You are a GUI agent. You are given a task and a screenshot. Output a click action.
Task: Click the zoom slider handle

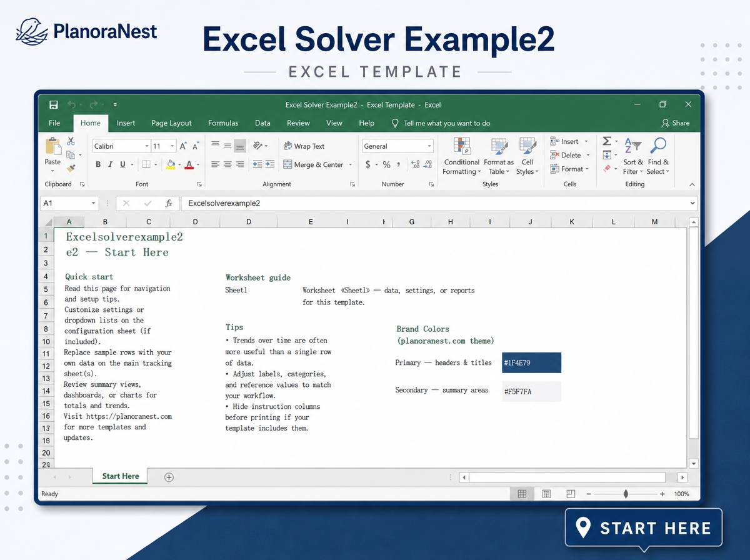[x=626, y=494]
